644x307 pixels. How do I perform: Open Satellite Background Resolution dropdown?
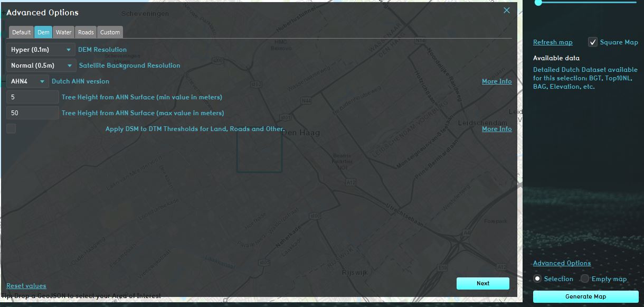[41, 66]
